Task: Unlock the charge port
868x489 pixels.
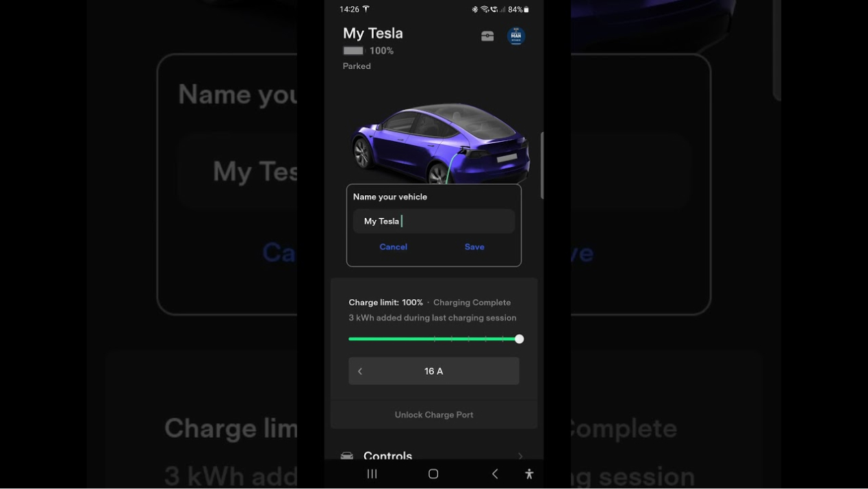Action: pos(434,415)
